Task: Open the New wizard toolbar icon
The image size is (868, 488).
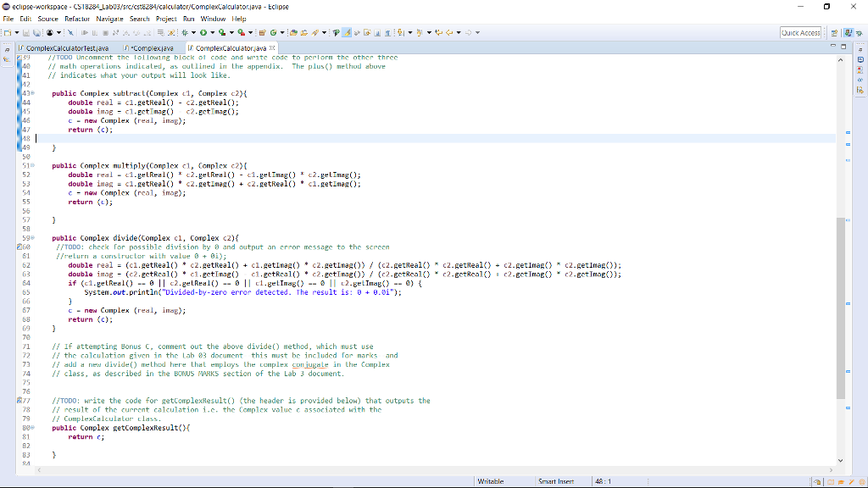Action: 6,31
